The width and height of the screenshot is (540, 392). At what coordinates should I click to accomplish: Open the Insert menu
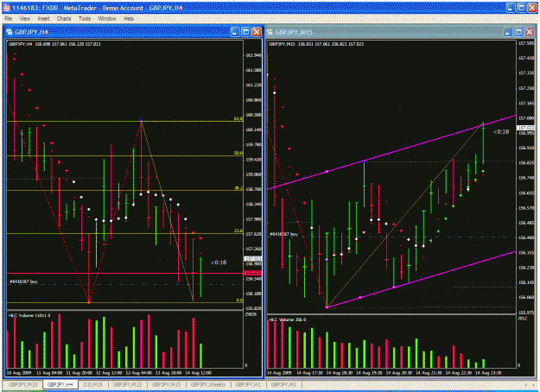coord(43,19)
